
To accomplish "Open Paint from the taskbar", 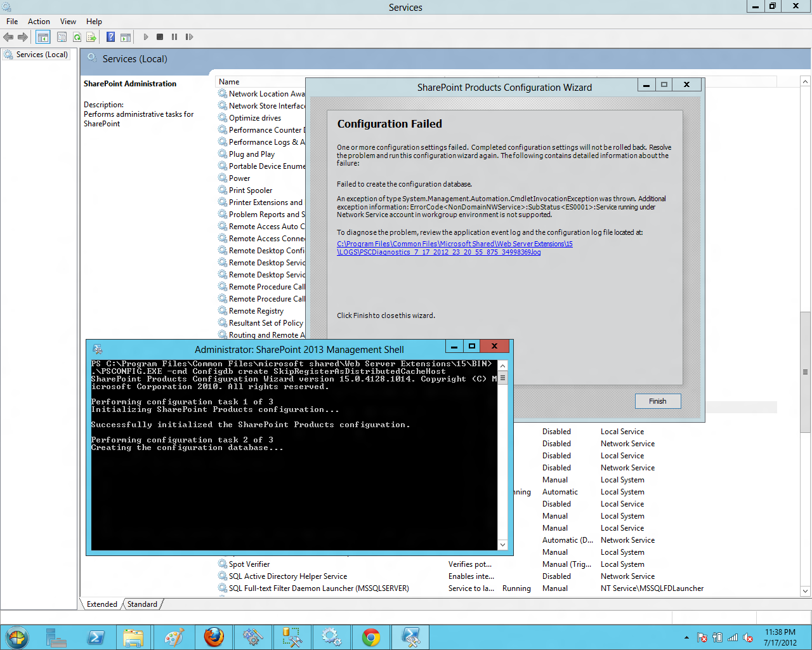I will coord(173,637).
